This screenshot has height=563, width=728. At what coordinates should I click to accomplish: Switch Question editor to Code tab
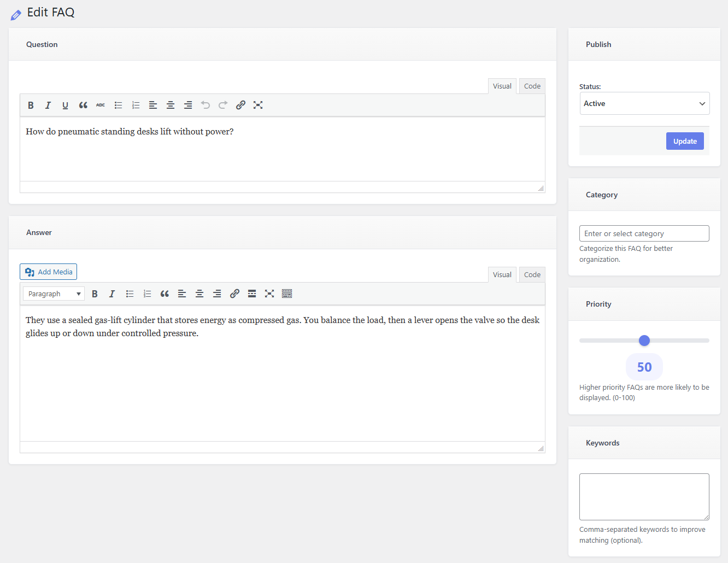tap(532, 86)
